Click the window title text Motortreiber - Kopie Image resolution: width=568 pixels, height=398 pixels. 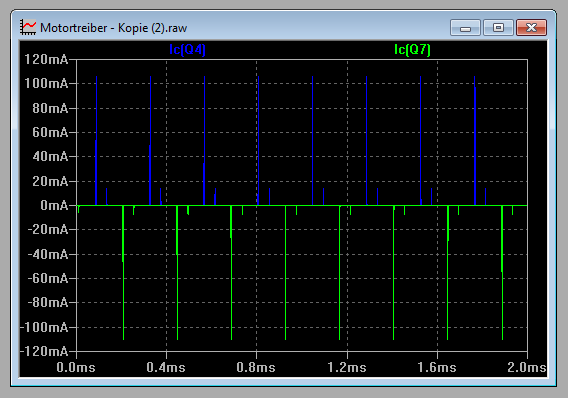pos(93,28)
